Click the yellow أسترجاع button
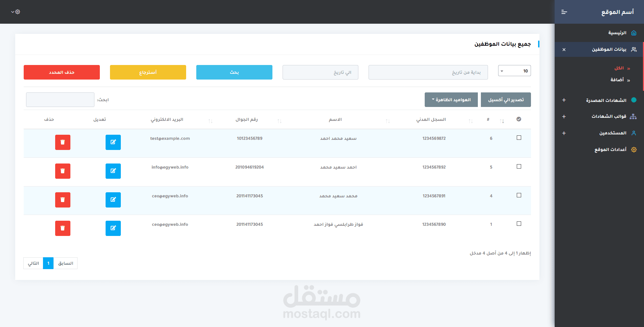Image resolution: width=644 pixels, height=327 pixels. click(148, 72)
